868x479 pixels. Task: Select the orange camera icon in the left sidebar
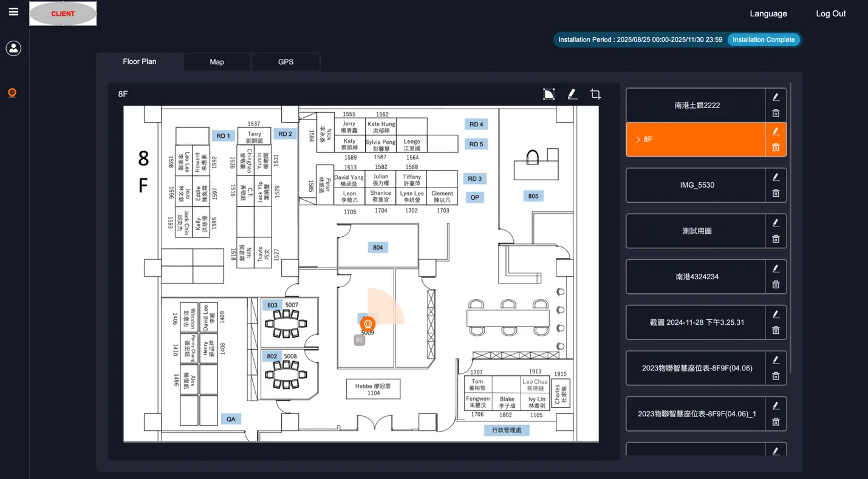[x=12, y=92]
